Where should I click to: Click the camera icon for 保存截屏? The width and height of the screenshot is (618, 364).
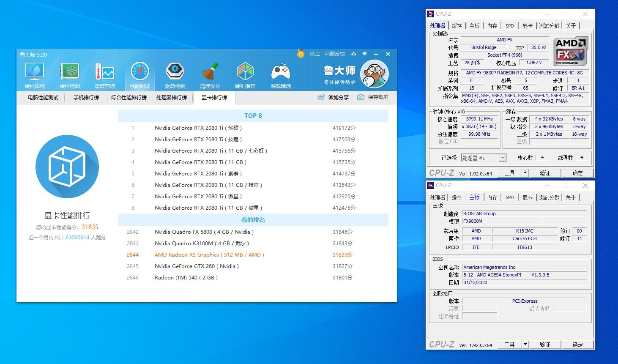pos(361,97)
